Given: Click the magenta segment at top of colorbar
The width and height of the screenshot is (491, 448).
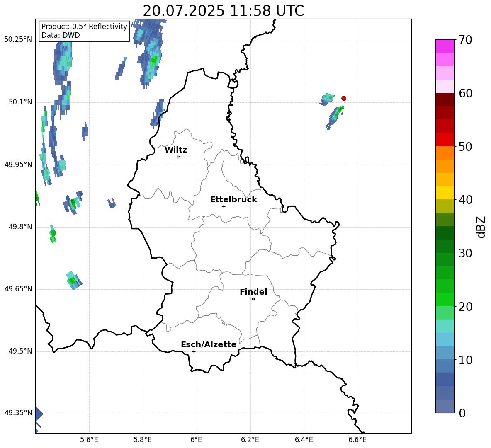Looking at the screenshot, I should pyautogui.click(x=445, y=46).
